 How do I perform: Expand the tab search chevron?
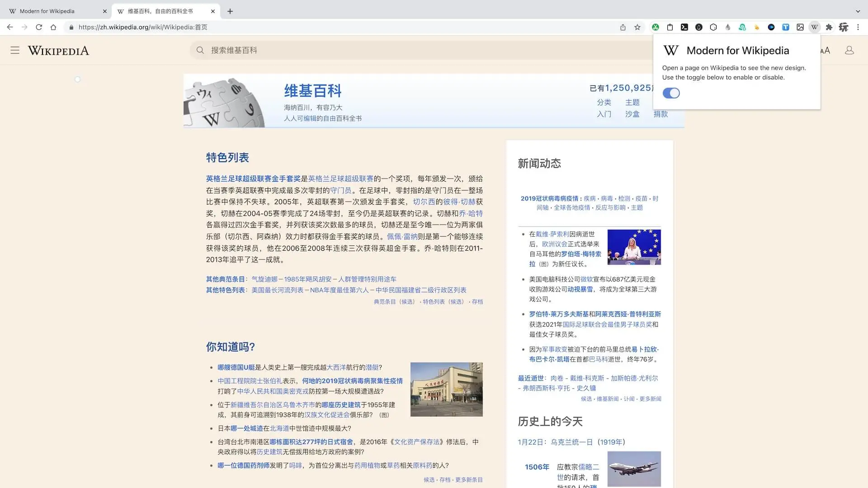(x=858, y=11)
